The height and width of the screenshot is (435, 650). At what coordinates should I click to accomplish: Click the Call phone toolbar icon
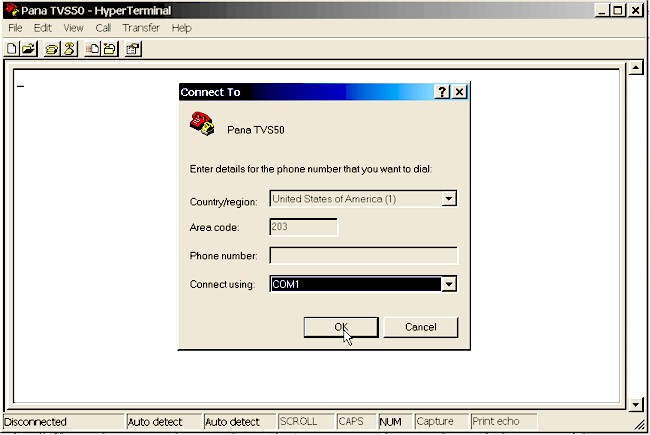click(50, 48)
